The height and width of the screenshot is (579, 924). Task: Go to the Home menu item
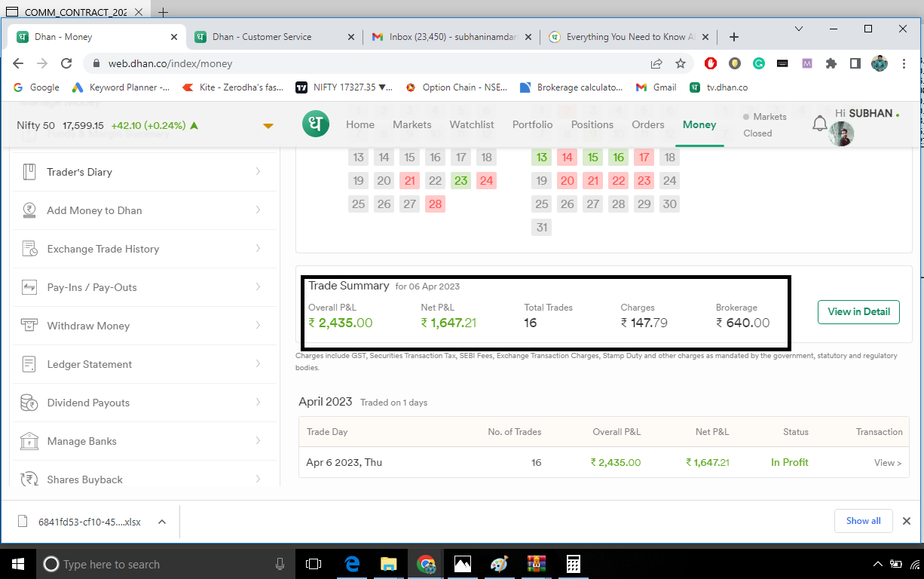(x=360, y=124)
